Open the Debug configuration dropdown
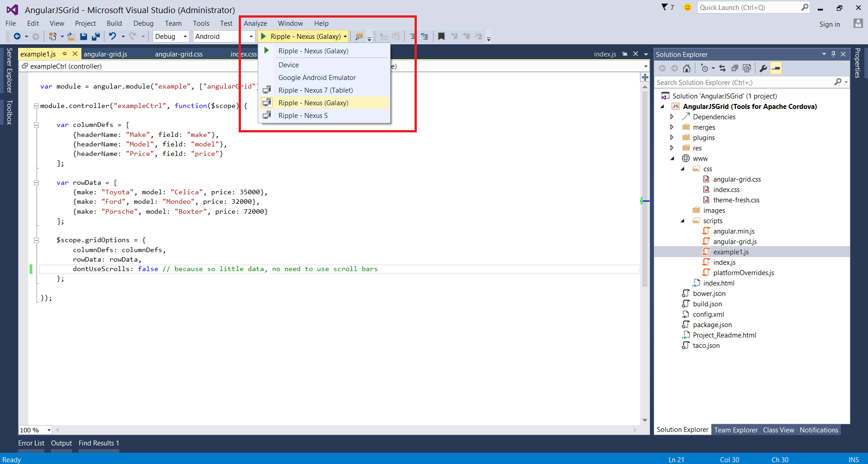The image size is (868, 464). click(x=185, y=36)
